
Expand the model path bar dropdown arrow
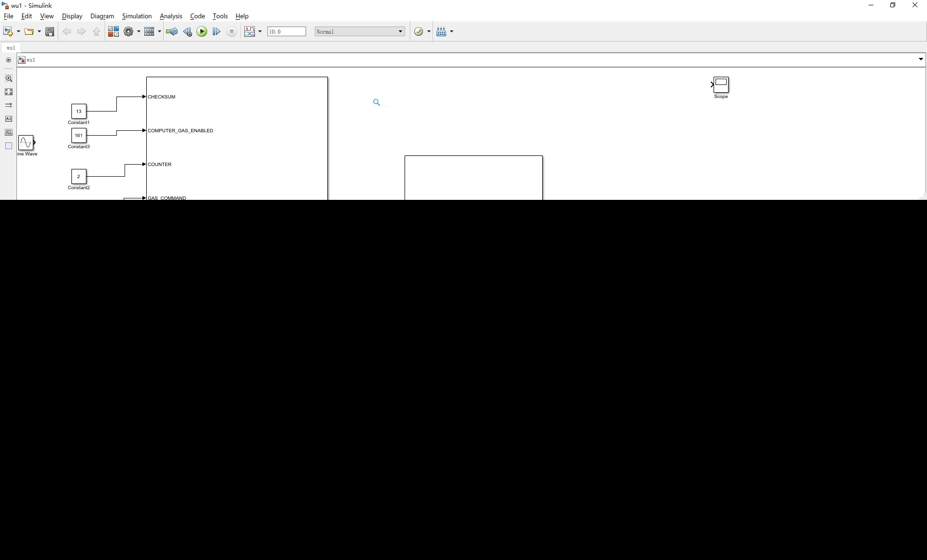pyautogui.click(x=920, y=59)
